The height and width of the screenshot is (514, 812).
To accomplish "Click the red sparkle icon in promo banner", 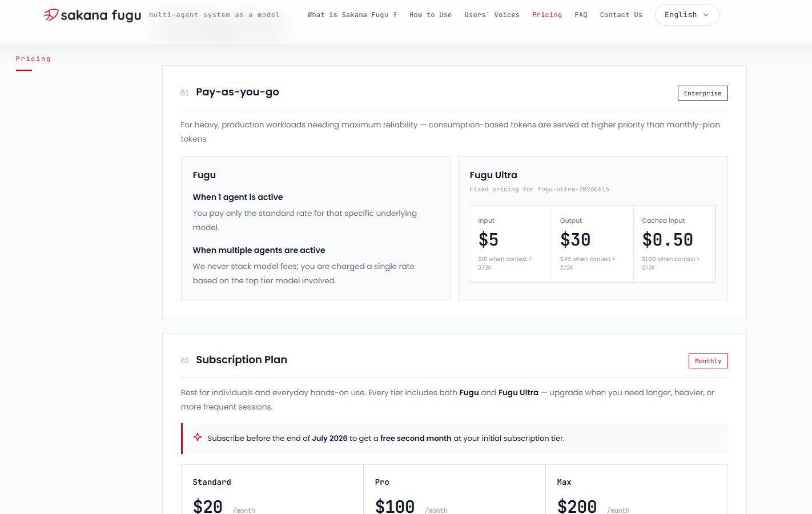I will [x=198, y=437].
